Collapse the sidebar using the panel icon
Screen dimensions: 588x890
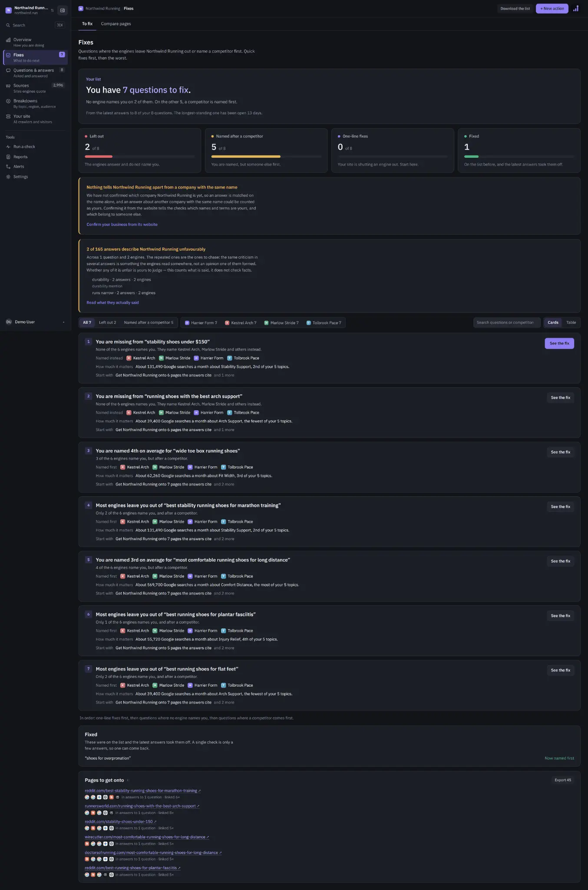[x=62, y=10]
